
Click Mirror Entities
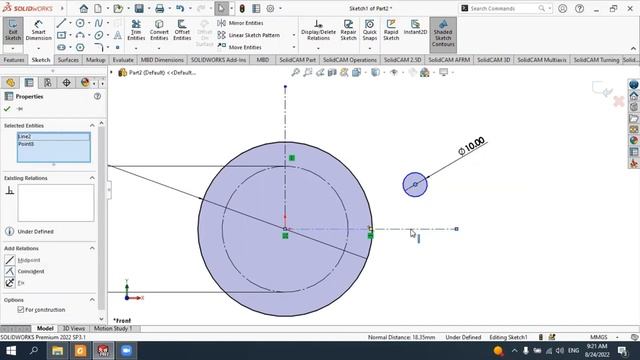coord(241,23)
